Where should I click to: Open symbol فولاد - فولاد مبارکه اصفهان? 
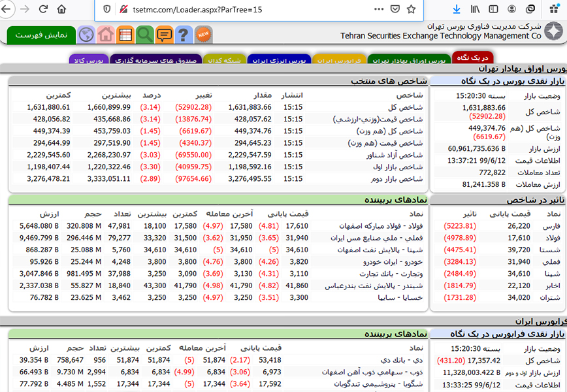pos(381,226)
